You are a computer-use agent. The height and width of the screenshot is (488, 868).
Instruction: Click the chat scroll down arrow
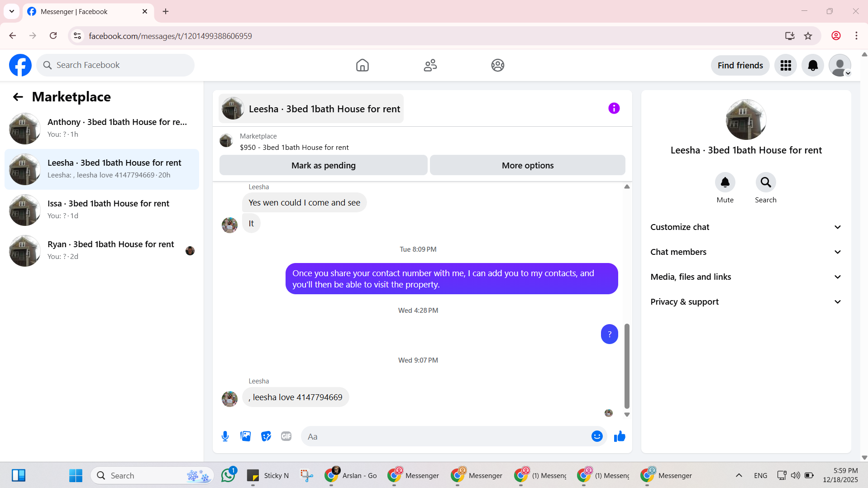(x=627, y=415)
